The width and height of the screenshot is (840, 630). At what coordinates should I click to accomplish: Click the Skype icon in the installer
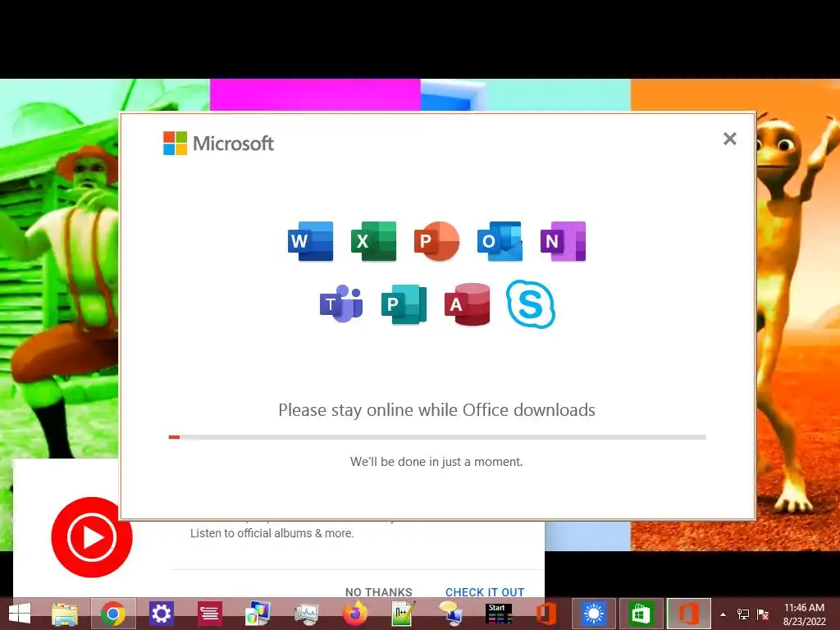[531, 304]
